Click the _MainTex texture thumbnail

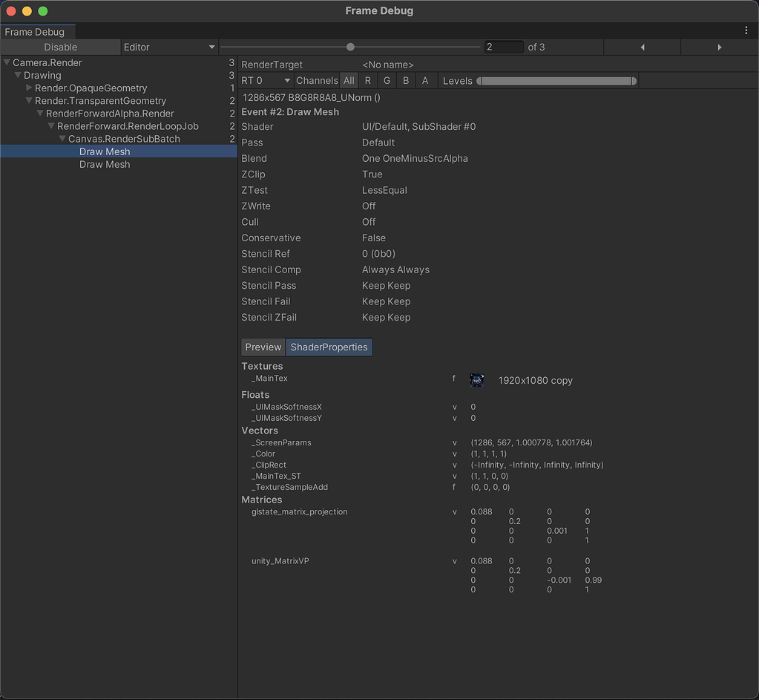tap(476, 379)
